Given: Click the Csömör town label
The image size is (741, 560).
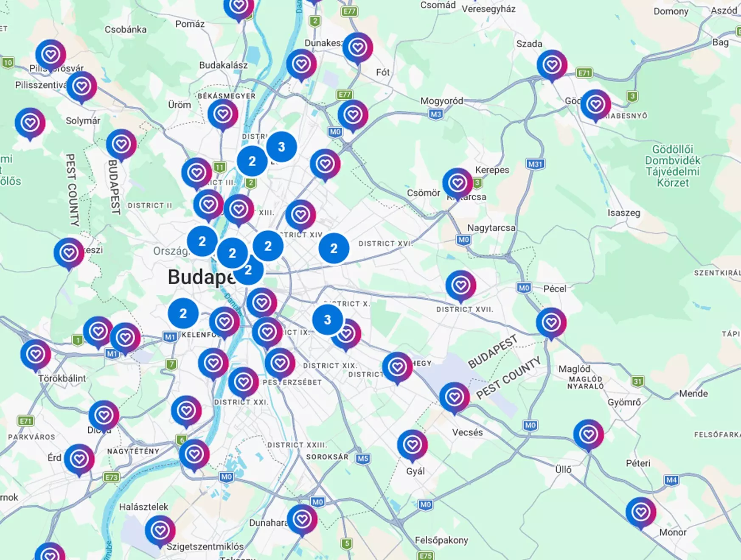Looking at the screenshot, I should 424,193.
